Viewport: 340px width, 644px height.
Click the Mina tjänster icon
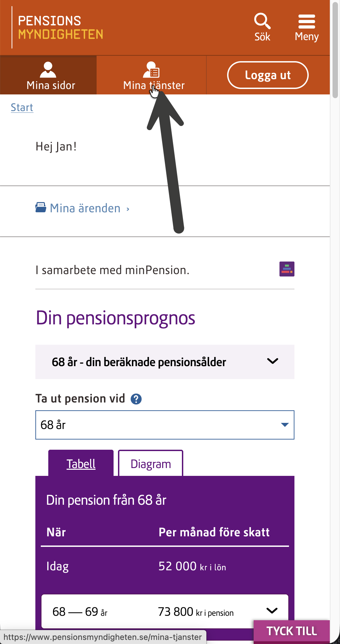tap(151, 70)
